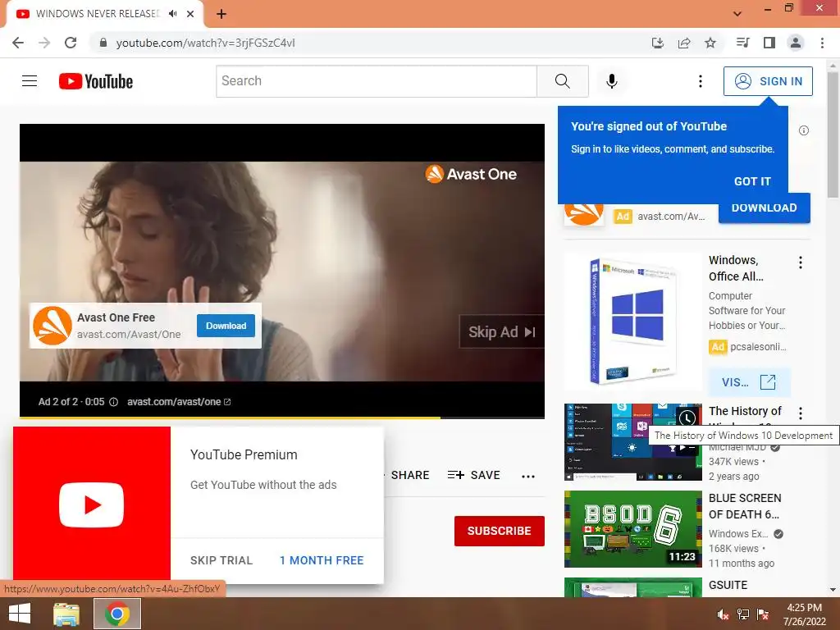Click Windows Start button
Image resolution: width=840 pixels, height=630 pixels.
(20, 614)
